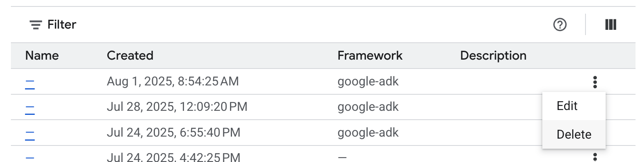Open actions menu for Aug 1 row
Image resolution: width=644 pixels, height=162 pixels.
click(x=595, y=82)
